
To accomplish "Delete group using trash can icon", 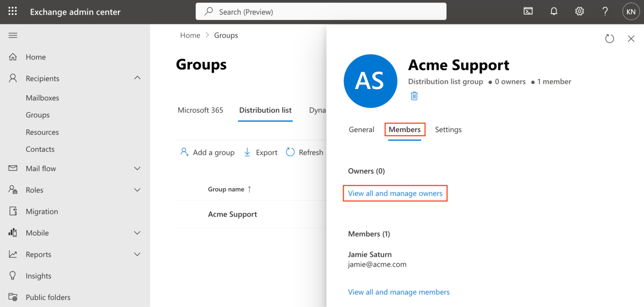I will pos(414,96).
